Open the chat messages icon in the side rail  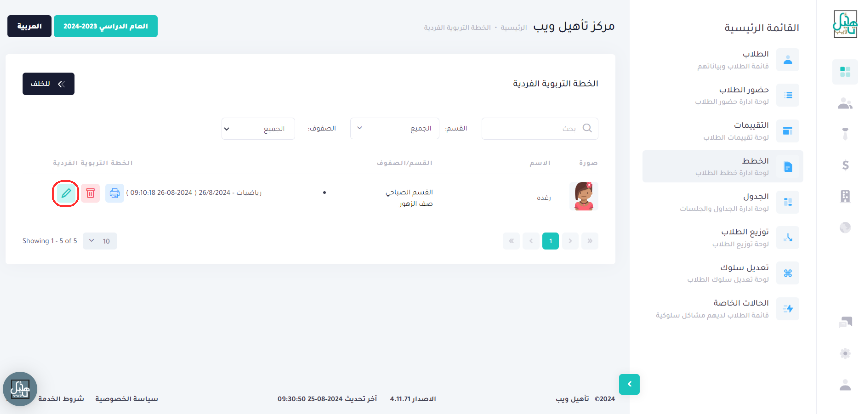point(845,322)
